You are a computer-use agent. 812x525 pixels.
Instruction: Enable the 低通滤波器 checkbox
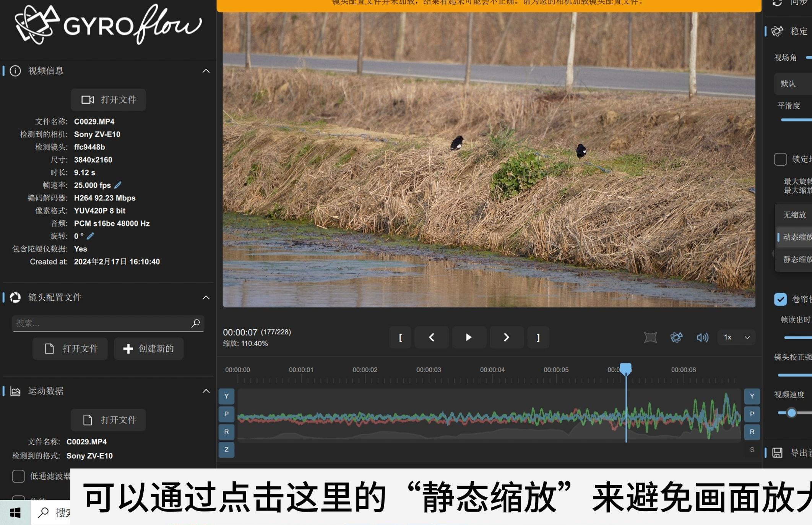coord(18,476)
